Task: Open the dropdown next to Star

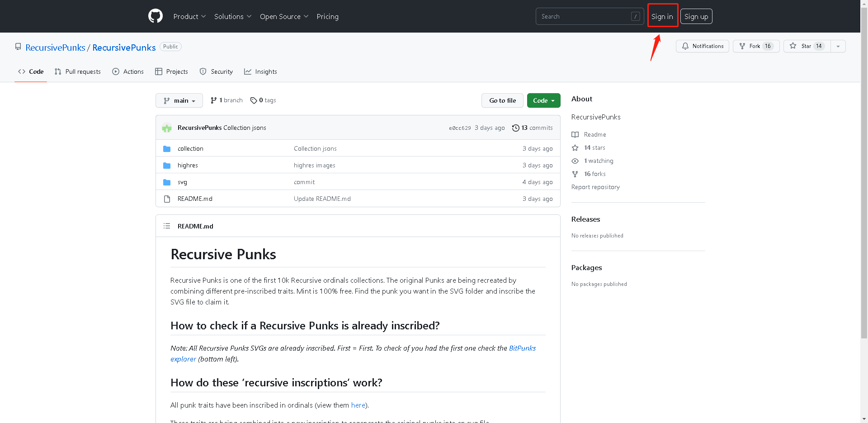Action: 838,46
